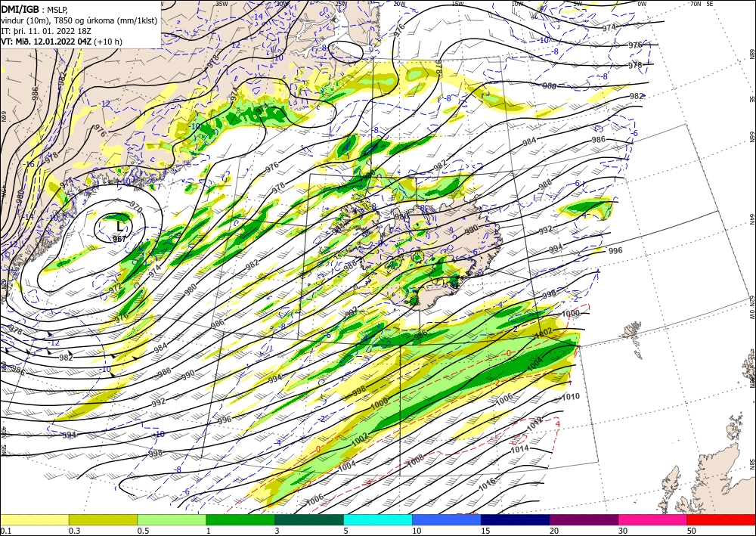Click the pink 30–50 mm legend swatch
This screenshot has width=756, height=536.
click(653, 519)
